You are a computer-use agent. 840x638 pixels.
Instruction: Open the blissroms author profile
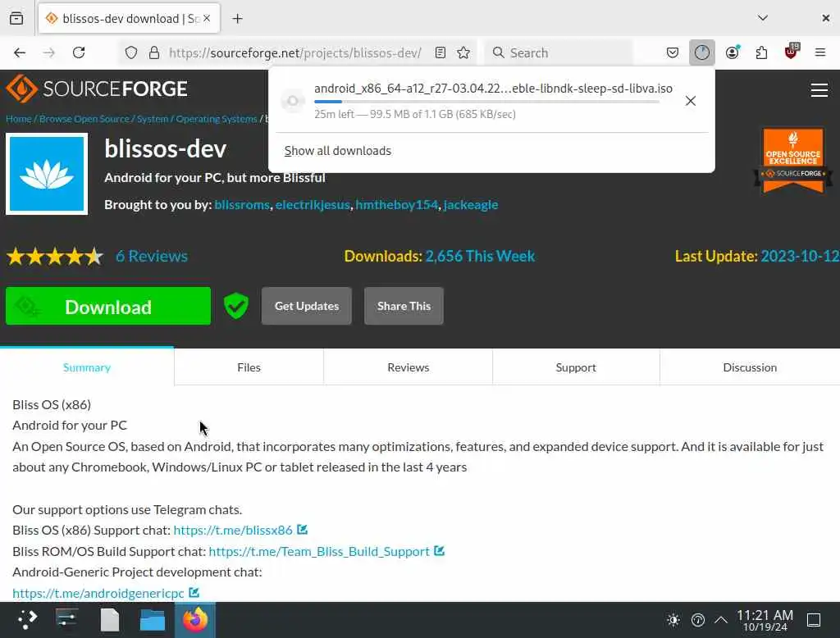coord(242,205)
